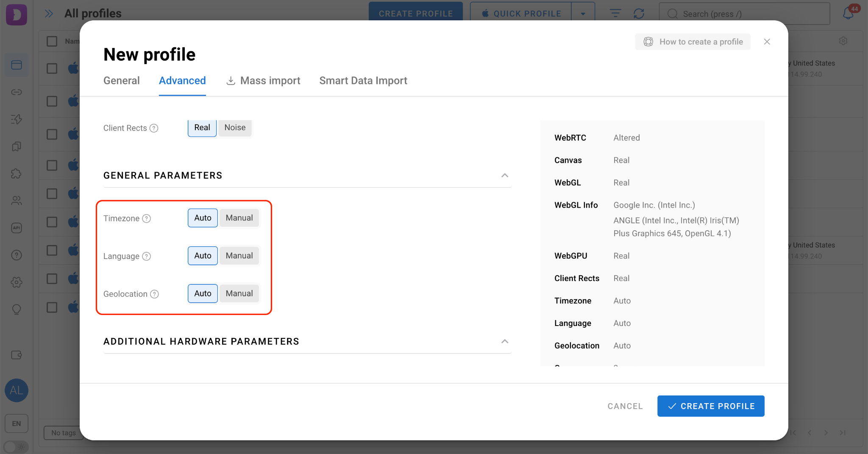
Task: Show Geolocation help tooltip icon
Action: (x=155, y=294)
